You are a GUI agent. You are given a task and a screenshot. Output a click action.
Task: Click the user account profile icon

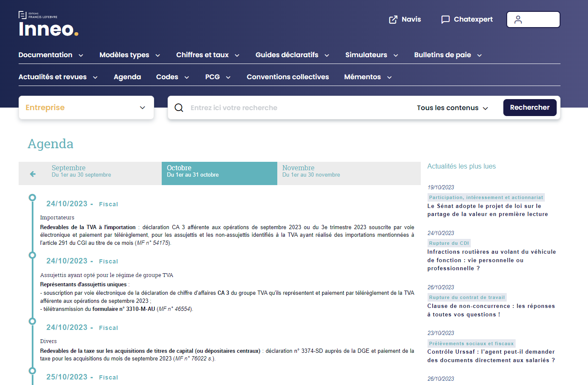point(518,19)
